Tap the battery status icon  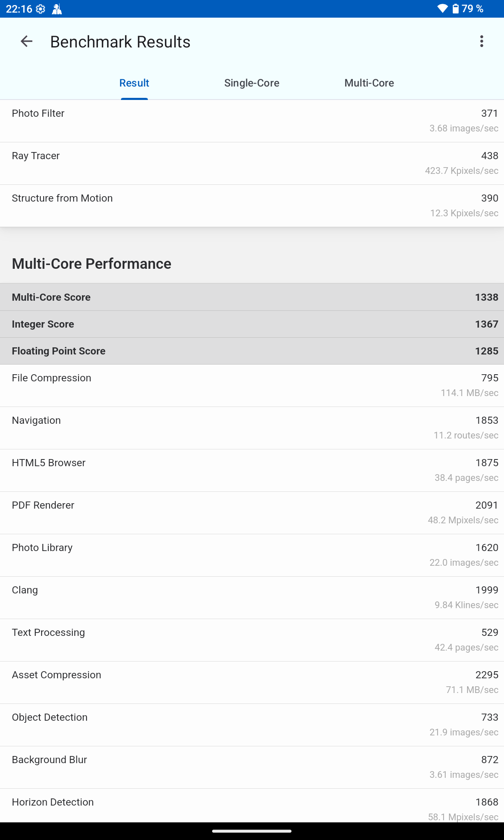tap(456, 9)
